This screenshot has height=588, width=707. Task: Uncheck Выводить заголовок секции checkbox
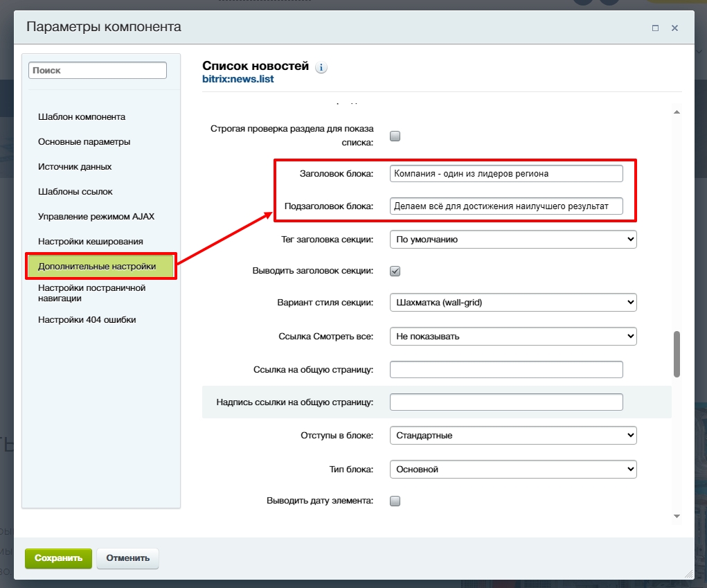tap(395, 271)
